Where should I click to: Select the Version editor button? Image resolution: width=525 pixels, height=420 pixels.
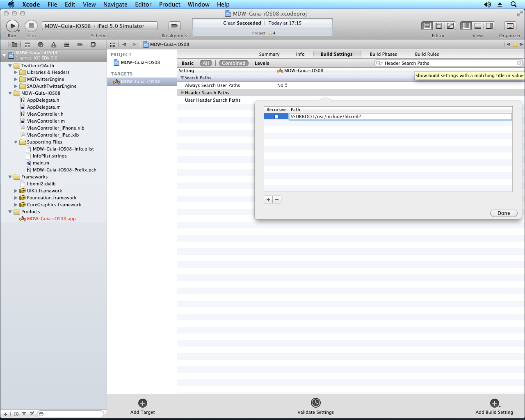point(450,26)
